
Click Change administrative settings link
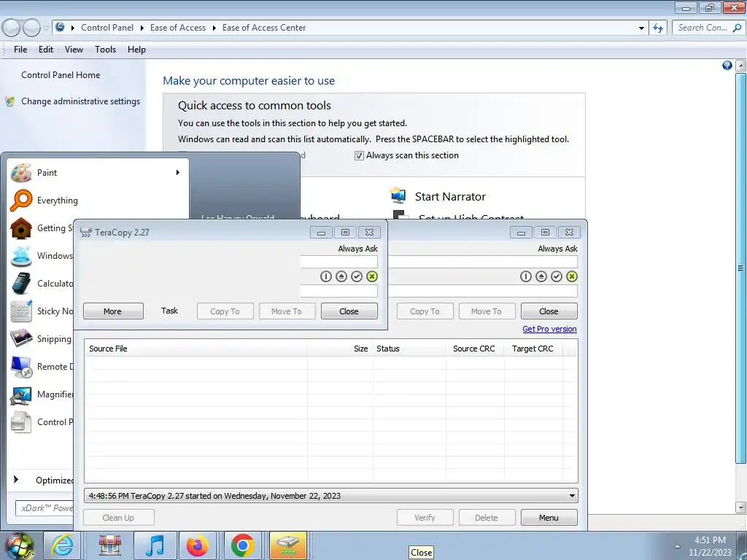tap(80, 101)
